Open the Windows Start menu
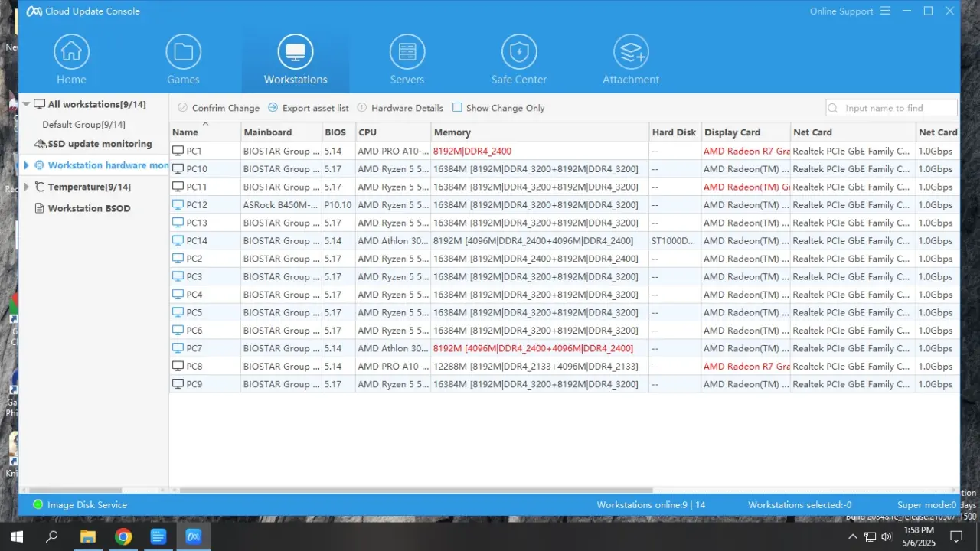980x551 pixels. (16, 536)
